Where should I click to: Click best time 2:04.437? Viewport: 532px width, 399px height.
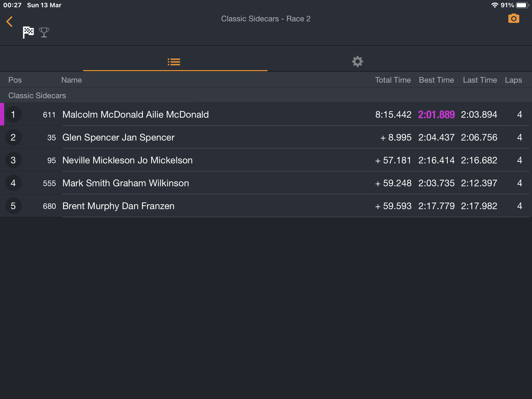click(436, 137)
